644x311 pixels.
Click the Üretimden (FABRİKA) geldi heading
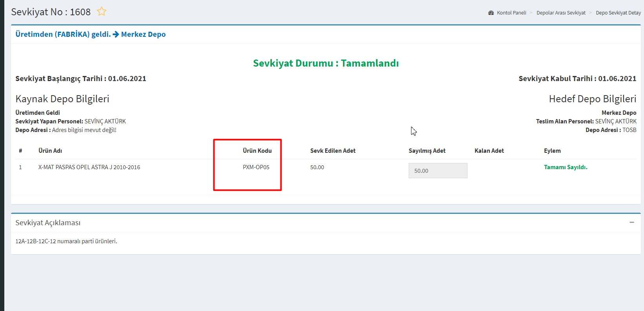point(63,34)
